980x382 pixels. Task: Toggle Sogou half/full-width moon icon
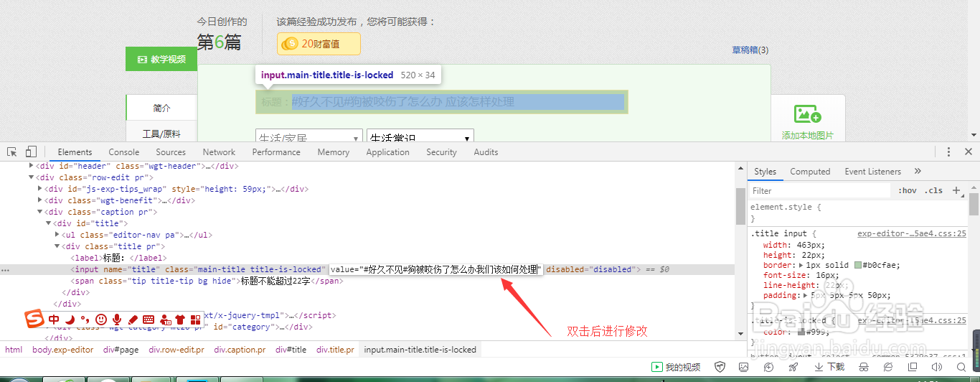(70, 319)
